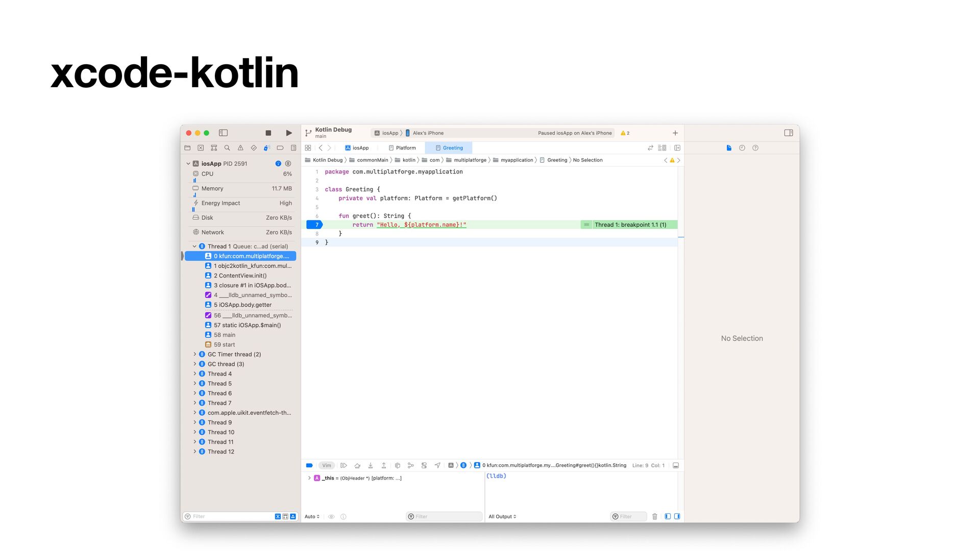980x551 pixels.
Task: Expand the _this variable
Action: click(x=309, y=479)
